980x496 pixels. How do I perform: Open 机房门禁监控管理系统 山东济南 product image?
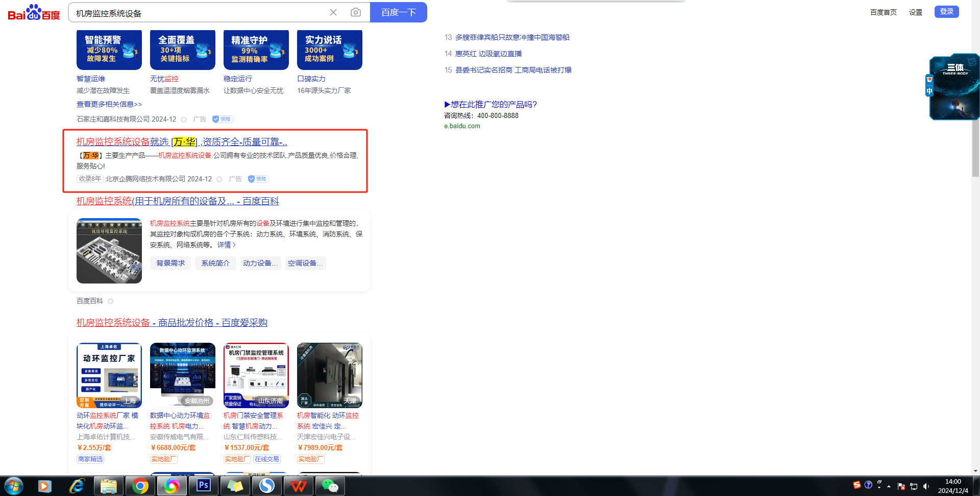click(x=256, y=375)
